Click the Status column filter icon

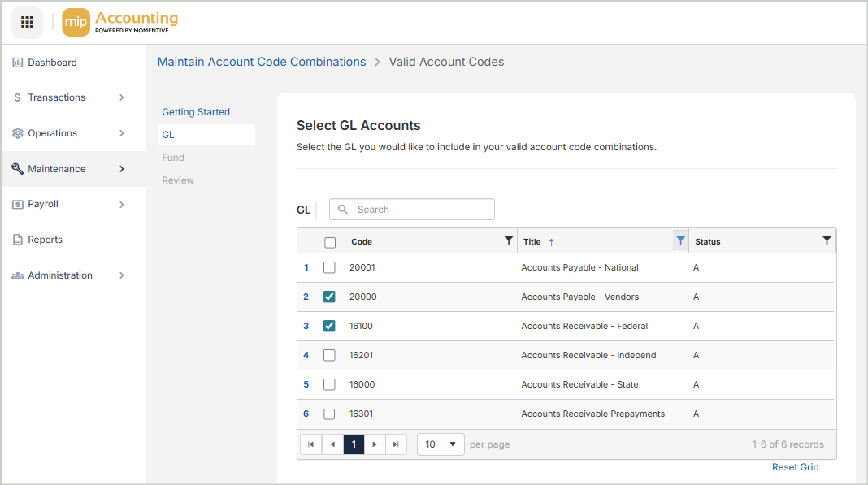click(827, 240)
